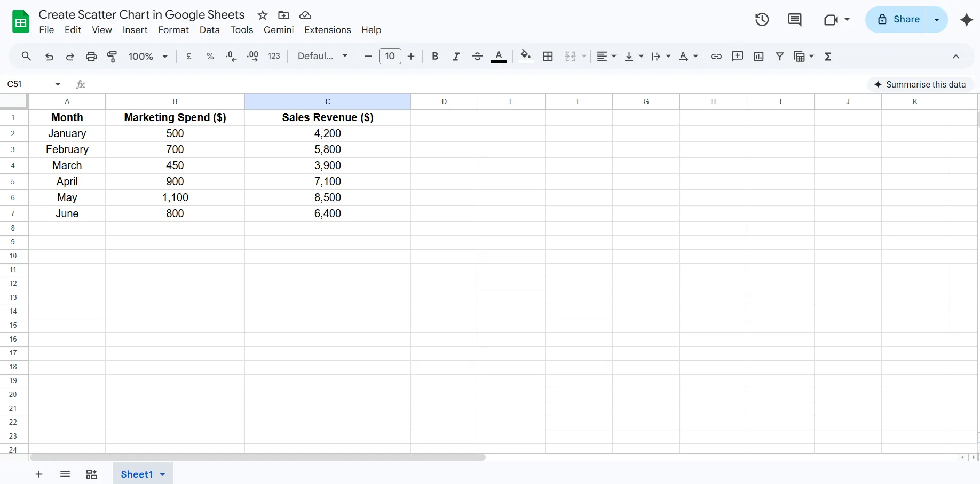Redo the last undone action
The image size is (980, 484).
click(x=70, y=57)
